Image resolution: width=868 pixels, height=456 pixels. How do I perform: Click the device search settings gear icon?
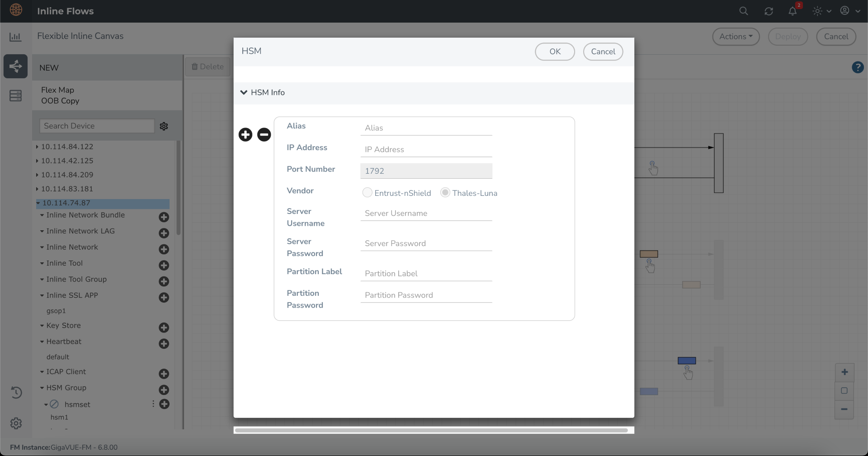pos(164,126)
